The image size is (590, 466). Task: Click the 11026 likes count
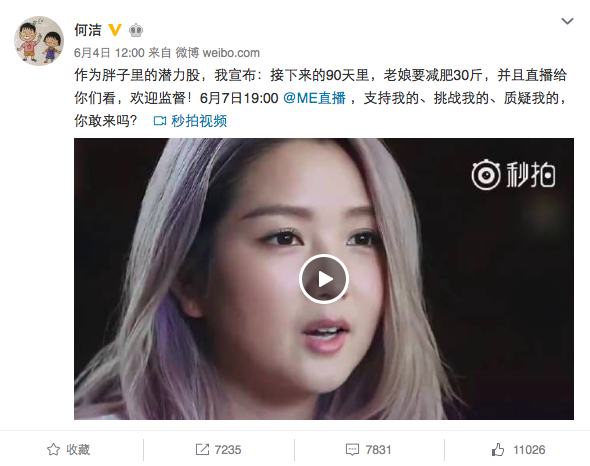529,450
